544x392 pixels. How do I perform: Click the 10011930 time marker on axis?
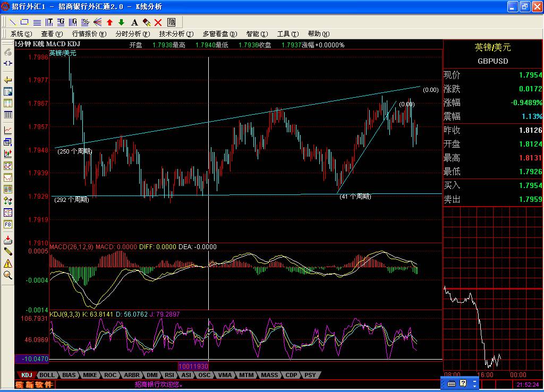(193, 367)
